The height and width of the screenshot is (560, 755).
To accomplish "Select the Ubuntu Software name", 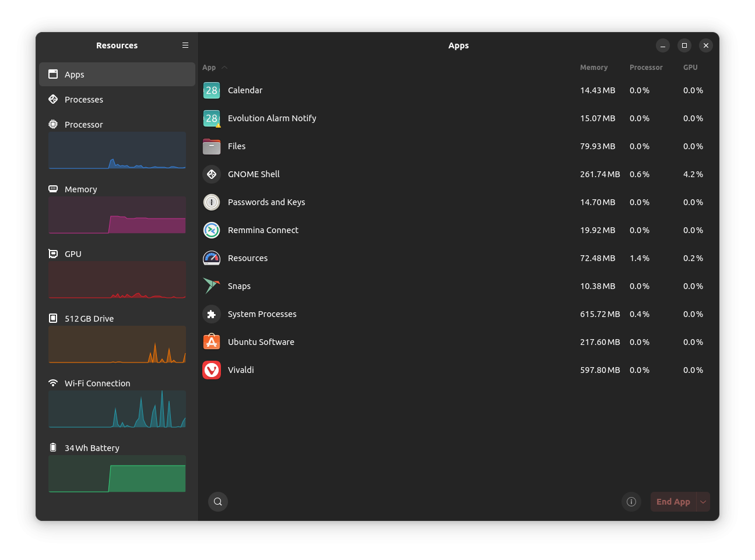I will (x=261, y=342).
